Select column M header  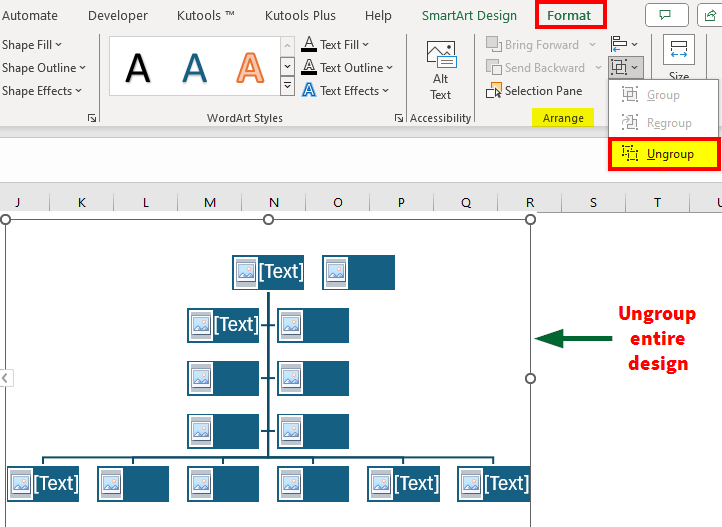[x=210, y=203]
